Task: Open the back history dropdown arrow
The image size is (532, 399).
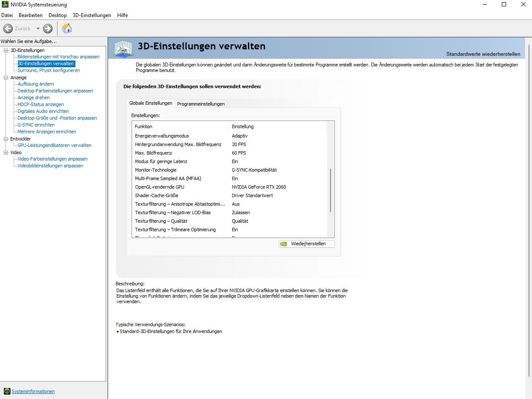Action: pos(38,29)
